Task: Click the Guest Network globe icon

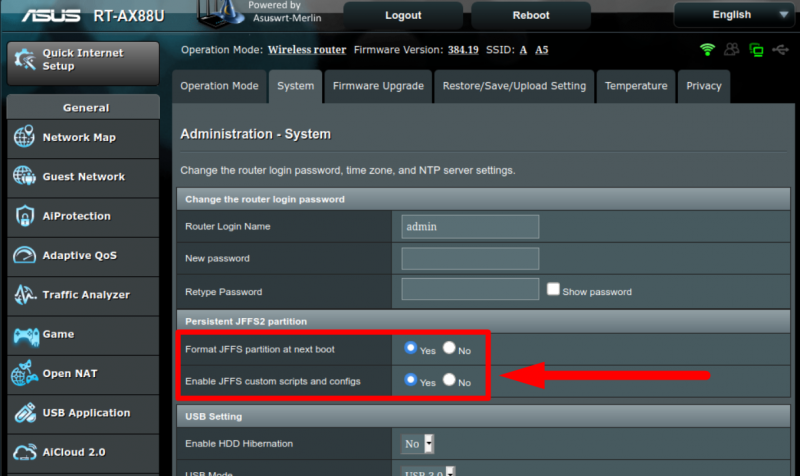Action: (25, 177)
